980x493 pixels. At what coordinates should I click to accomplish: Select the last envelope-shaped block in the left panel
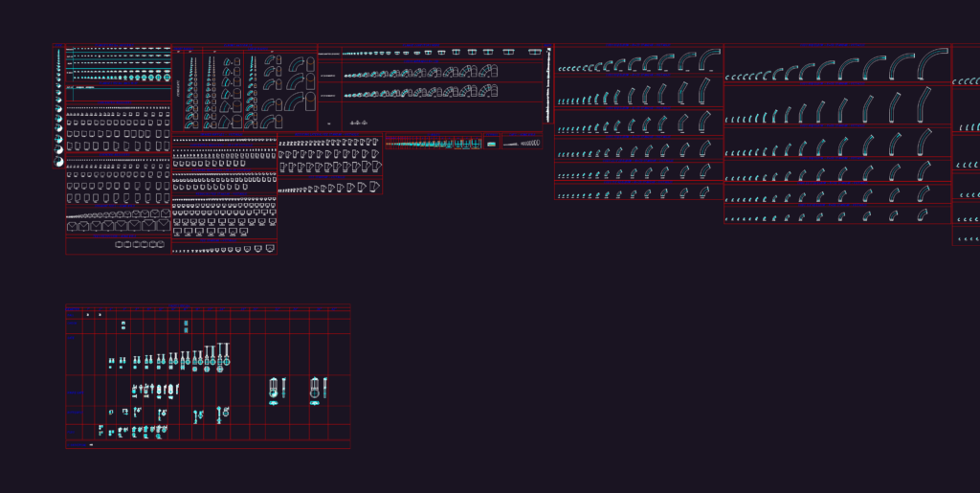click(163, 226)
